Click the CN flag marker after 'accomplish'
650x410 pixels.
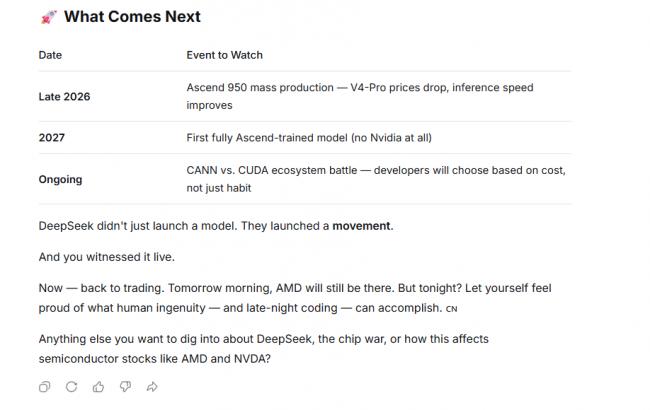pyautogui.click(x=450, y=307)
